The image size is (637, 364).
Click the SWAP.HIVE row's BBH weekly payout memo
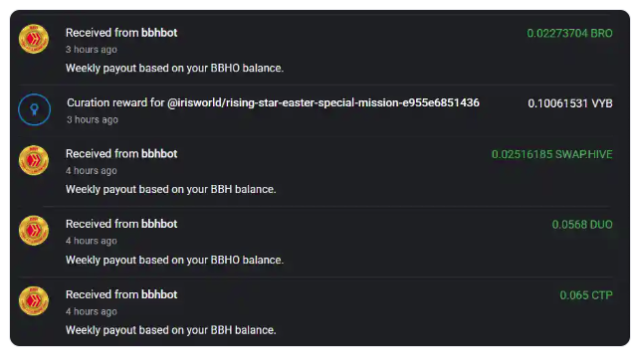click(x=170, y=190)
